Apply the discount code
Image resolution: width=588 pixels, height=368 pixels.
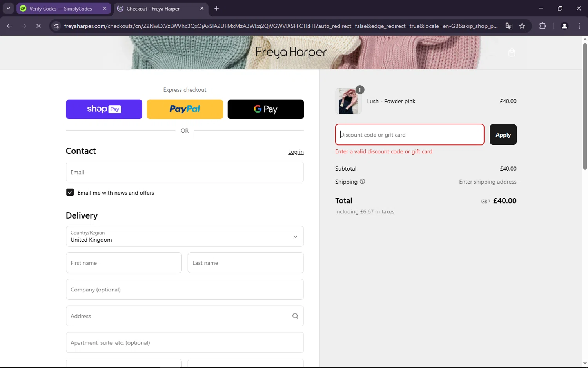click(503, 135)
